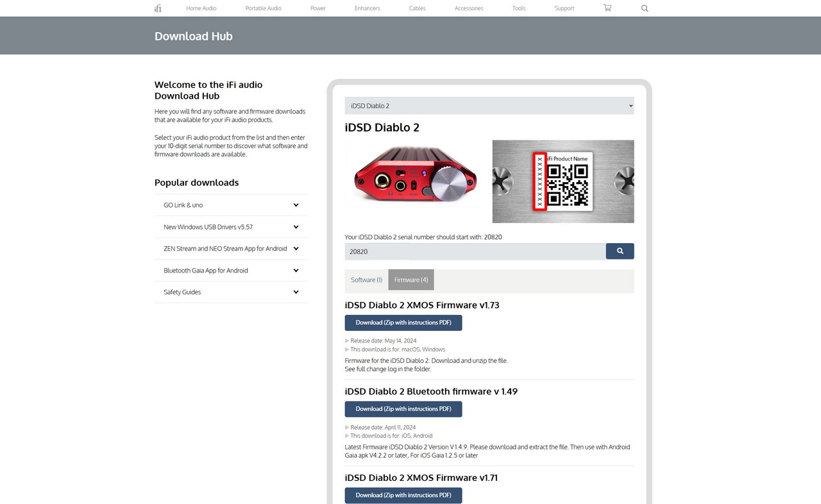The height and width of the screenshot is (504, 821).
Task: Click 'This download is for: macOS, Windows' text
Action: point(398,349)
